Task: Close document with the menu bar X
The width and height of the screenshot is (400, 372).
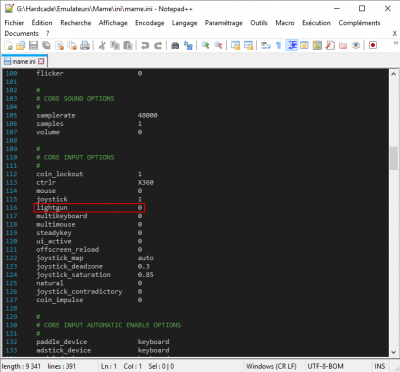Action: pyautogui.click(x=395, y=34)
